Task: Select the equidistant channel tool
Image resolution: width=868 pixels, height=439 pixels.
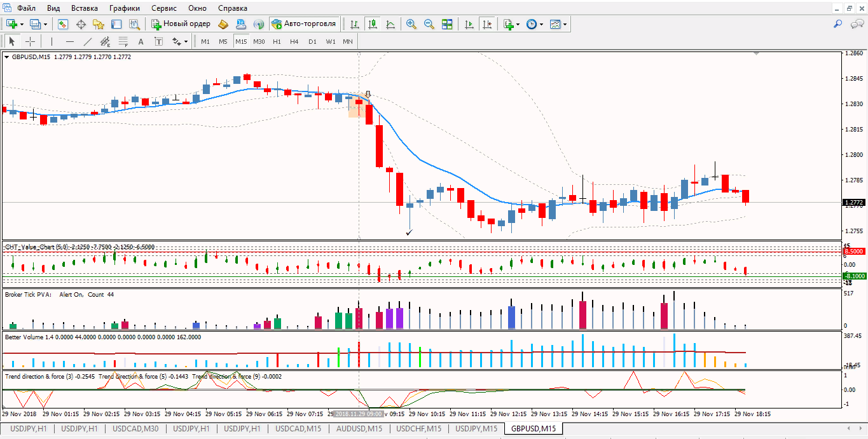Action: pos(105,41)
